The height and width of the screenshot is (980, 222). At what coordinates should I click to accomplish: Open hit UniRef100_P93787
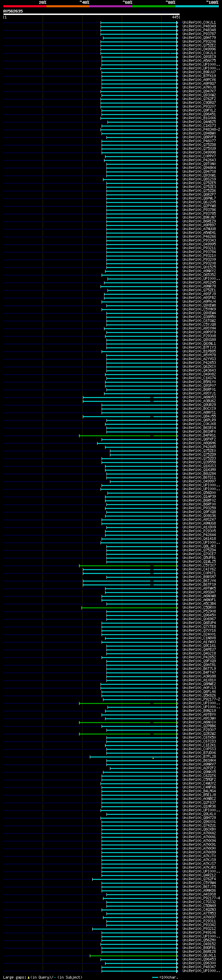coord(199,34)
